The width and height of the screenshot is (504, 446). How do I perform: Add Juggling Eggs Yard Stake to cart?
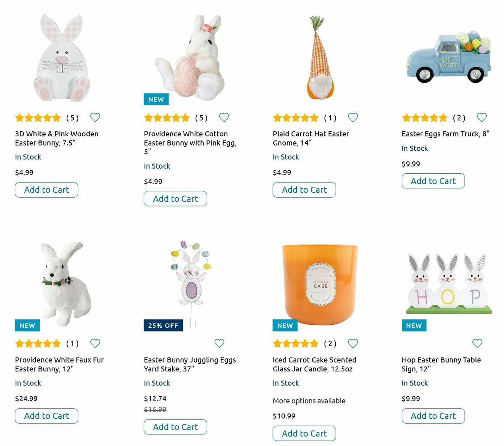point(175,427)
